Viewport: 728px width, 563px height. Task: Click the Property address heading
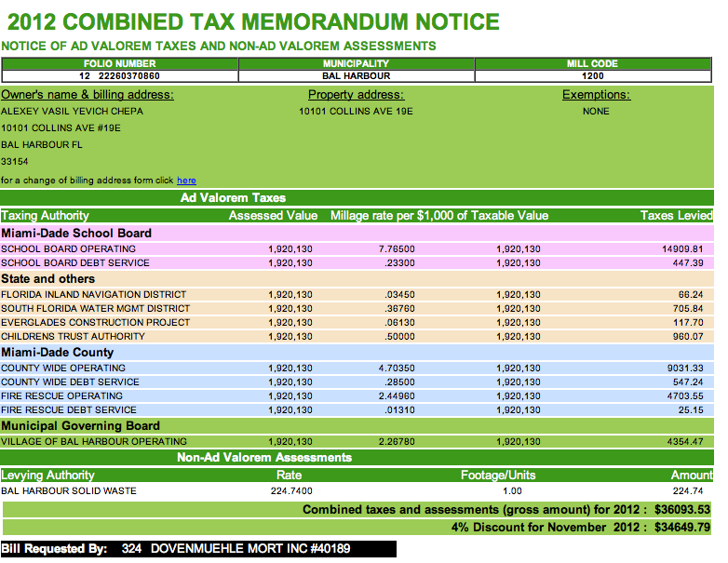click(357, 95)
